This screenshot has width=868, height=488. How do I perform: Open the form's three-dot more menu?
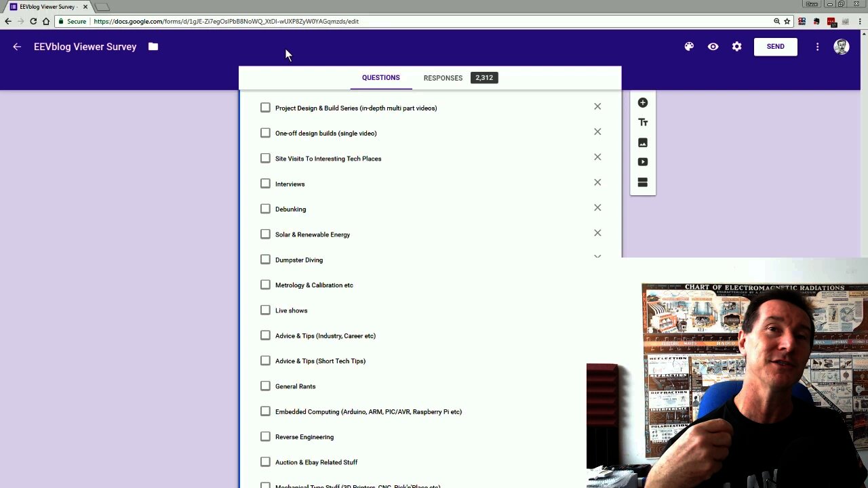(x=817, y=47)
